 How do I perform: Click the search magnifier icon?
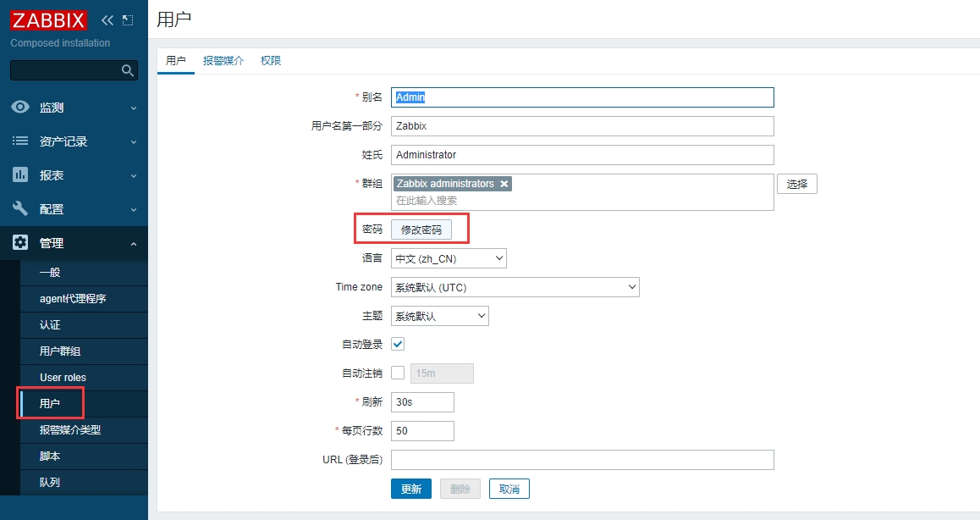click(128, 70)
